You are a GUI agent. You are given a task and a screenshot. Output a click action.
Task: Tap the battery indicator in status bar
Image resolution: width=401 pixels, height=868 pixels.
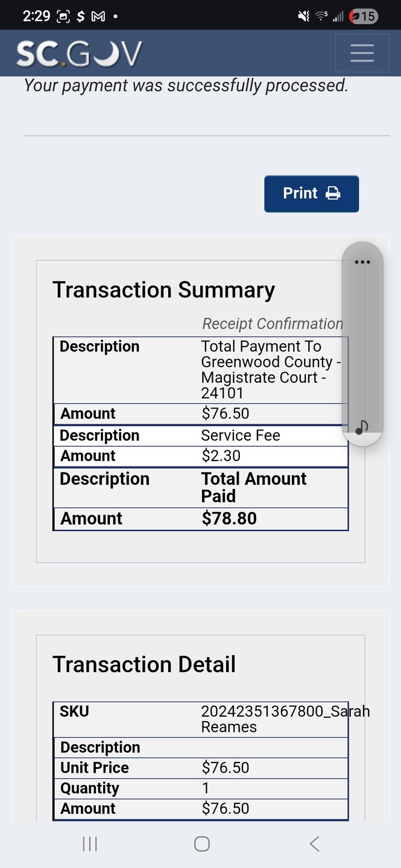(365, 16)
